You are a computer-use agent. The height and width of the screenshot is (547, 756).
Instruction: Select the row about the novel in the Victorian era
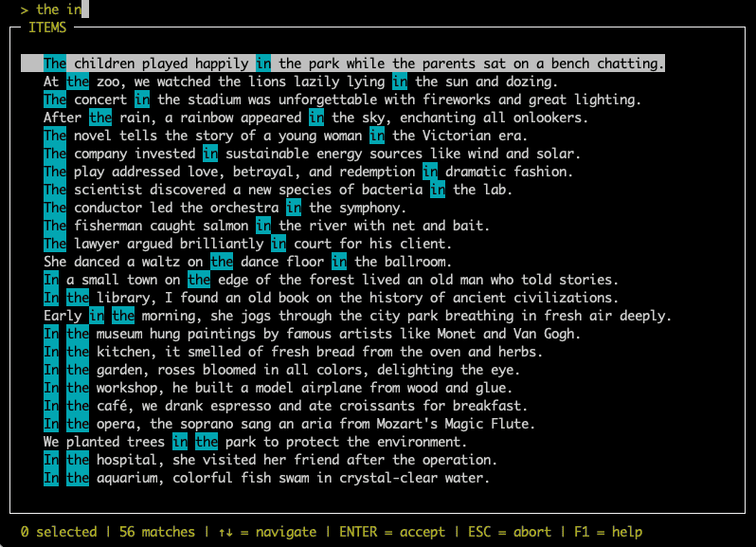(x=285, y=136)
